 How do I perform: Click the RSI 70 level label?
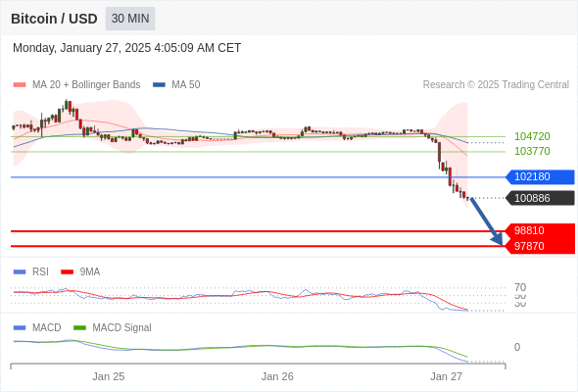(x=520, y=287)
